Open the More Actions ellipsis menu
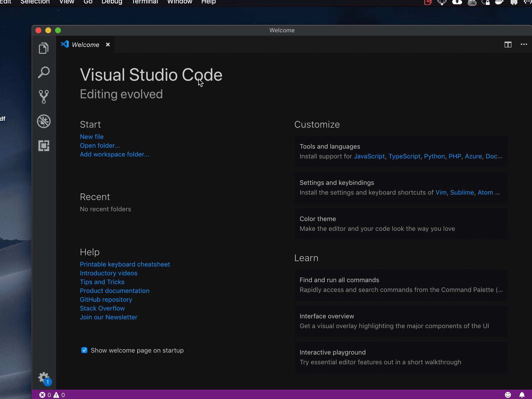 (x=523, y=44)
